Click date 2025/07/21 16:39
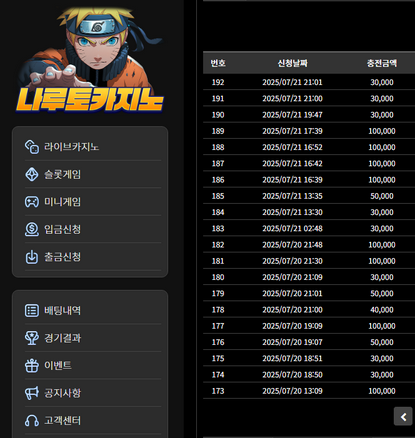The image size is (415, 438). [292, 180]
